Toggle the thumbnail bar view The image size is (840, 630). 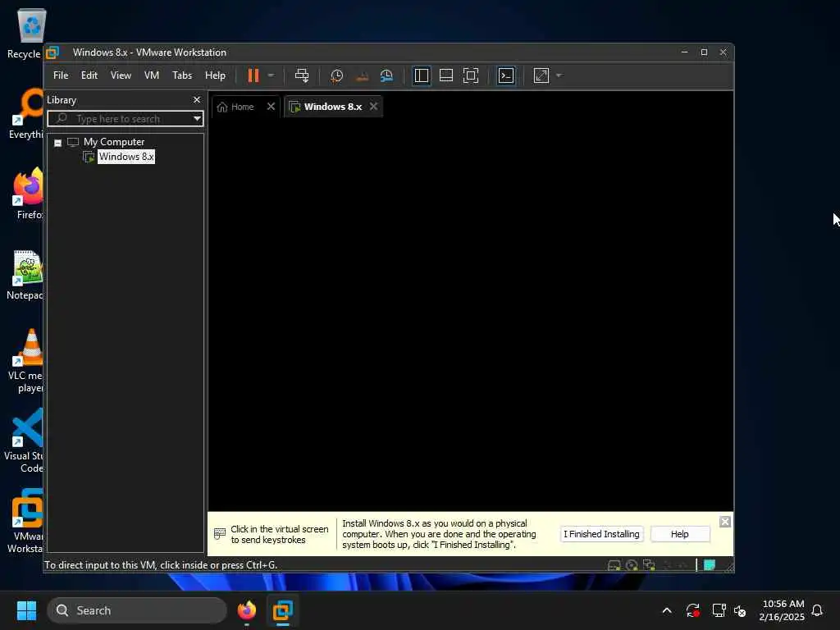(446, 75)
